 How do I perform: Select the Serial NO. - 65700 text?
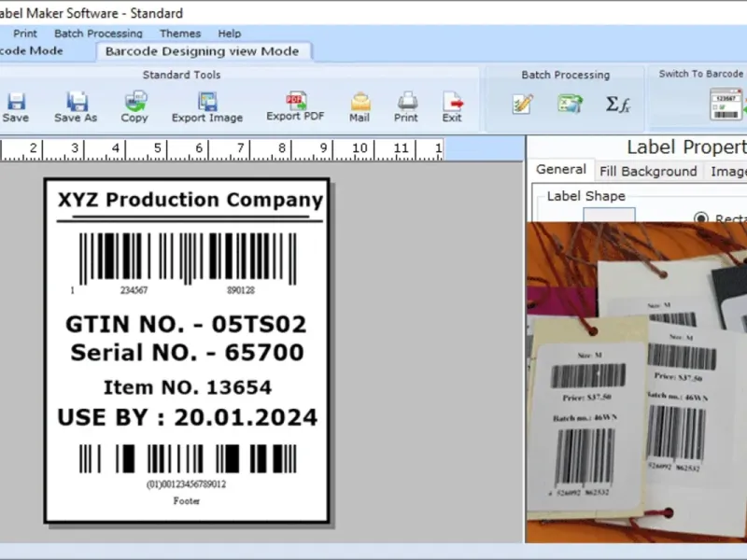tap(187, 353)
